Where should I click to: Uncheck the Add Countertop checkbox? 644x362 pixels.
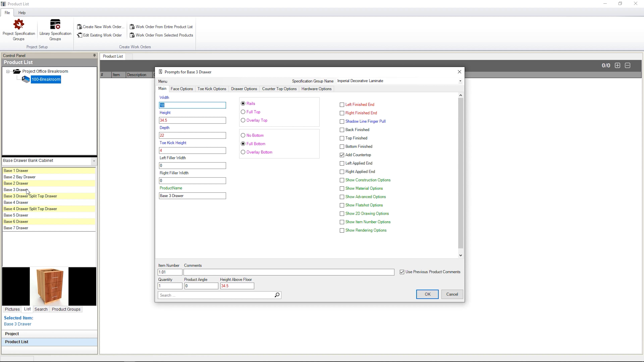pos(342,155)
